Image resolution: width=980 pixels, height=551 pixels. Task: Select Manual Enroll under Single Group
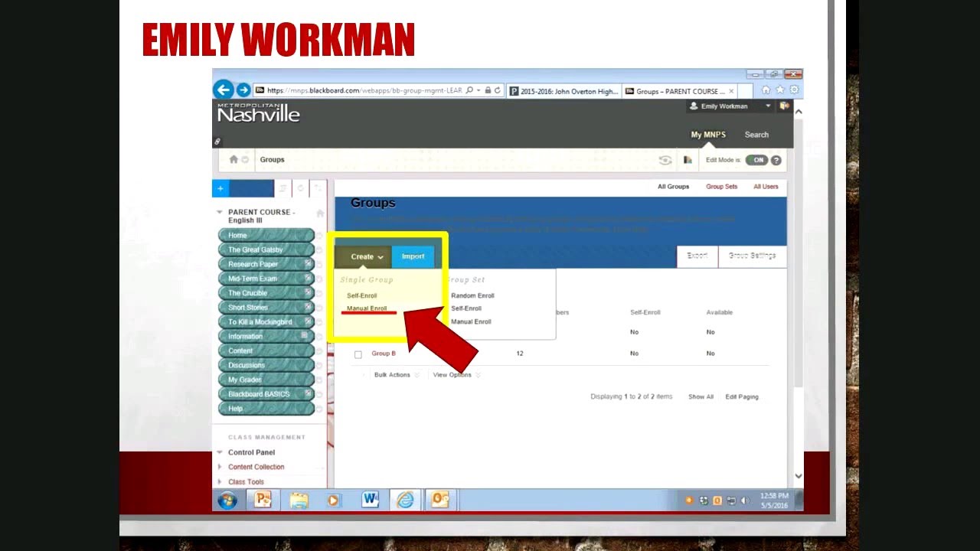tap(367, 308)
